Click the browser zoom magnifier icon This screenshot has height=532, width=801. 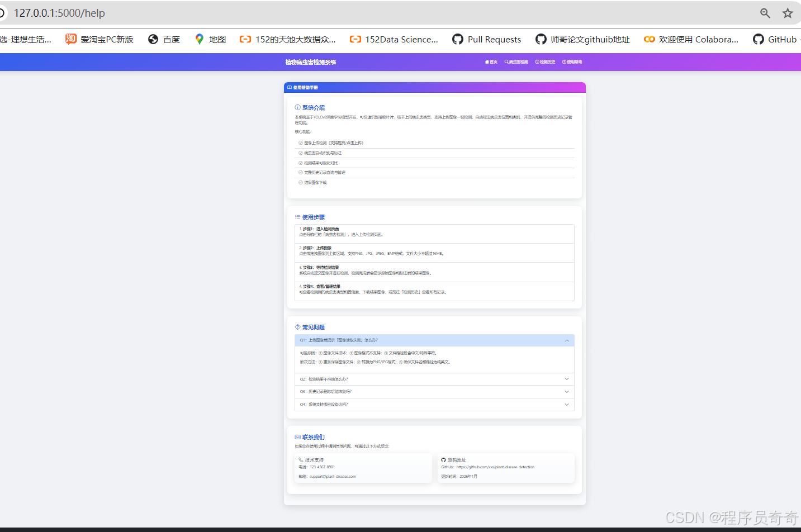tap(765, 13)
